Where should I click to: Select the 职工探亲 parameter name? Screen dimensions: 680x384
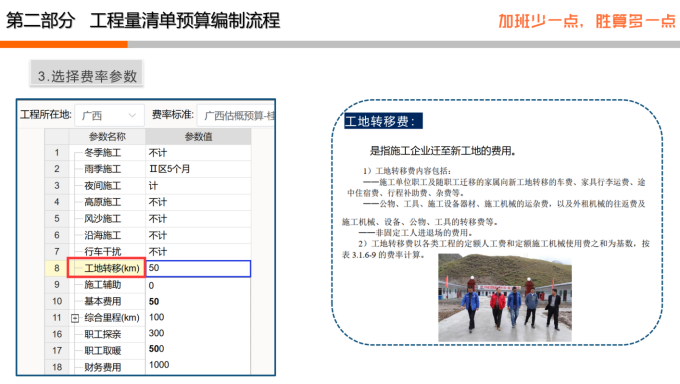click(x=103, y=334)
